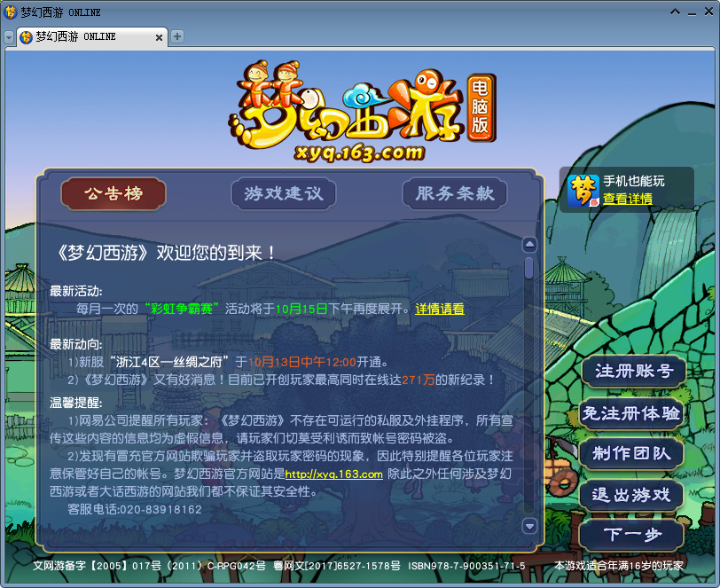The width and height of the screenshot is (720, 588).
Task: Click the 电脑版 badge on the logo
Action: [481, 107]
